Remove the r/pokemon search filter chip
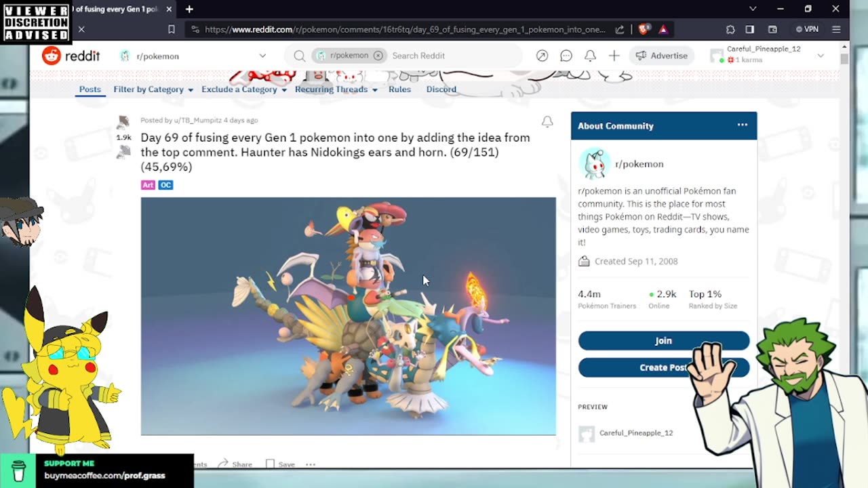This screenshot has height=488, width=868. pyautogui.click(x=378, y=56)
